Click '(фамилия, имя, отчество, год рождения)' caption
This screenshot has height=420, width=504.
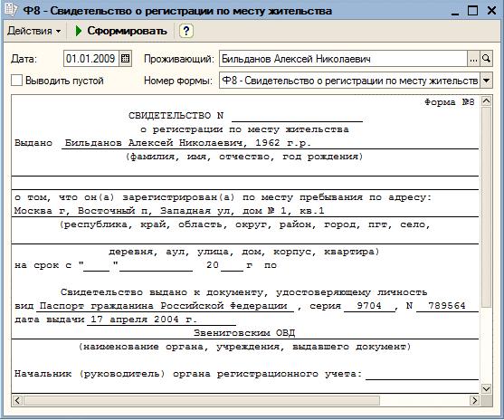[244, 157]
